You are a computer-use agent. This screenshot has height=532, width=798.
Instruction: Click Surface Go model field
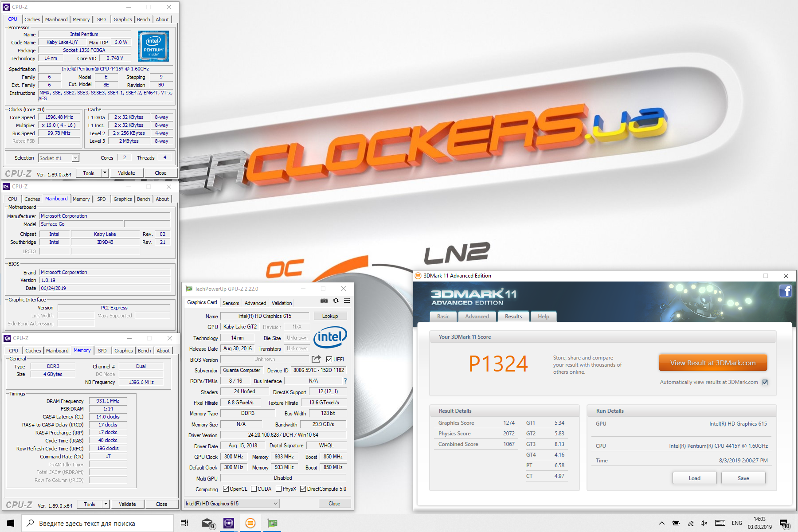[x=81, y=224]
